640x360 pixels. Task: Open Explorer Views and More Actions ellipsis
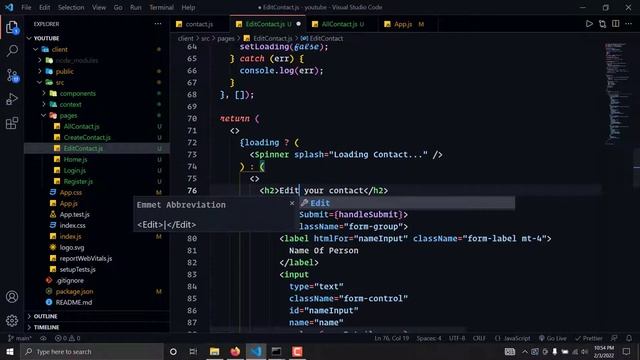pyautogui.click(x=158, y=24)
